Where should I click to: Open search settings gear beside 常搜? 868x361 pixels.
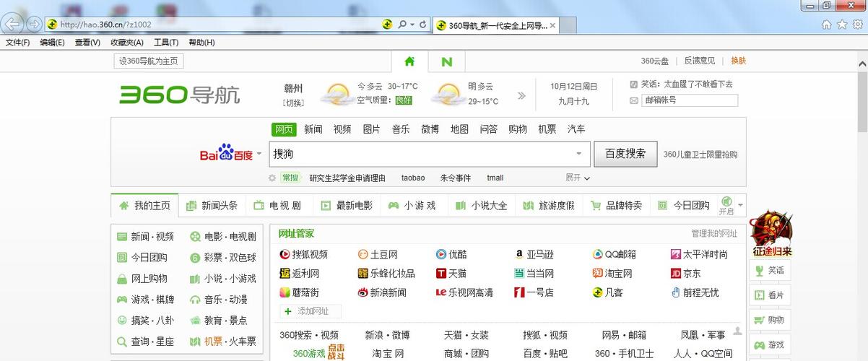(272, 178)
